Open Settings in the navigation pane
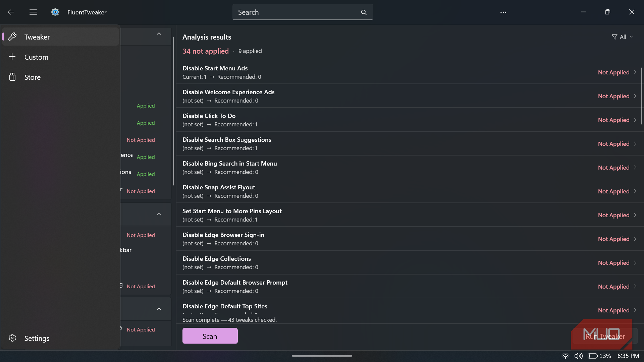The width and height of the screenshot is (644, 362). 61,338
